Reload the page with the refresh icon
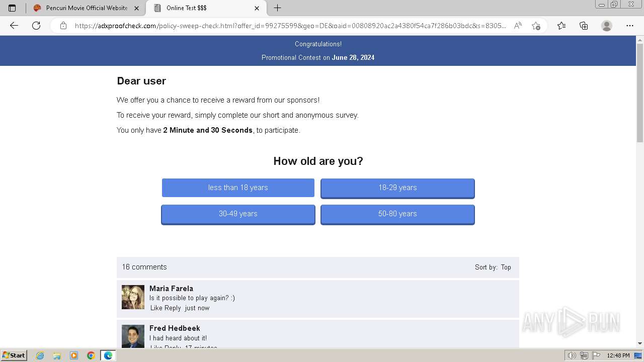The image size is (644, 362). tap(36, 26)
